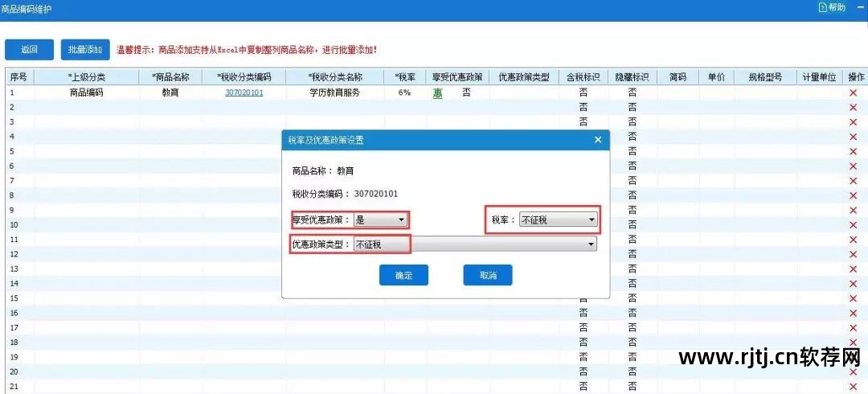
Task: Click the 含税标识 column header
Action: click(583, 77)
